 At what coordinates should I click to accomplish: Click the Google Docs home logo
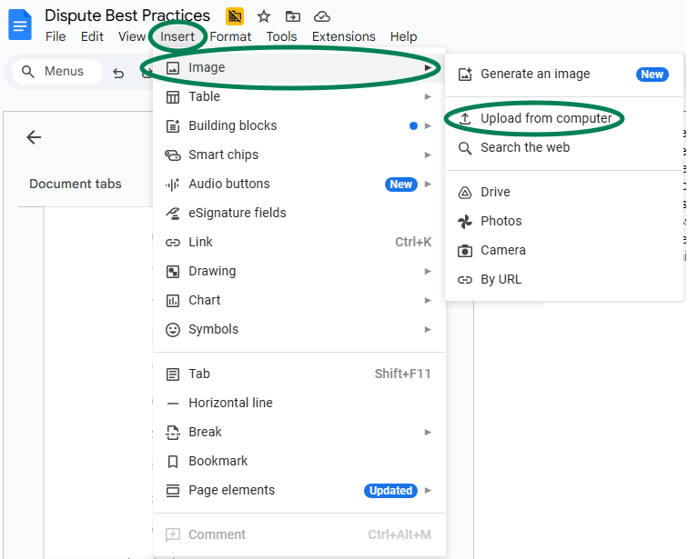20,24
